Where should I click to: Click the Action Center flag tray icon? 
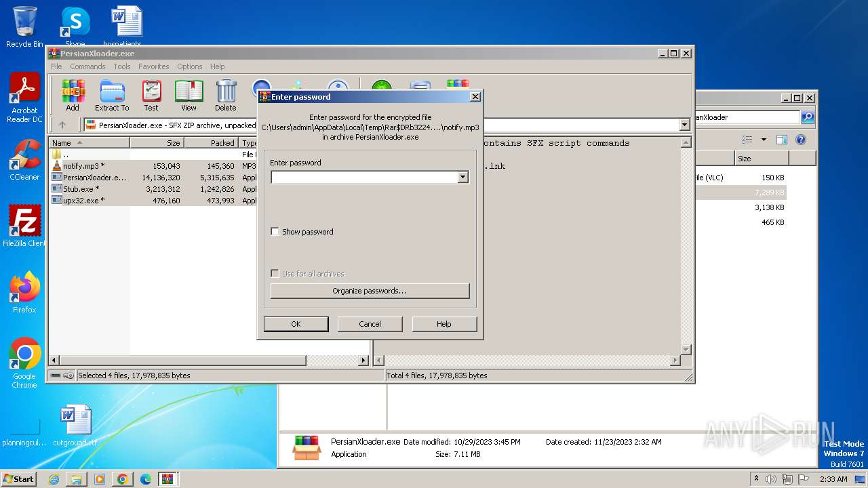(x=804, y=479)
